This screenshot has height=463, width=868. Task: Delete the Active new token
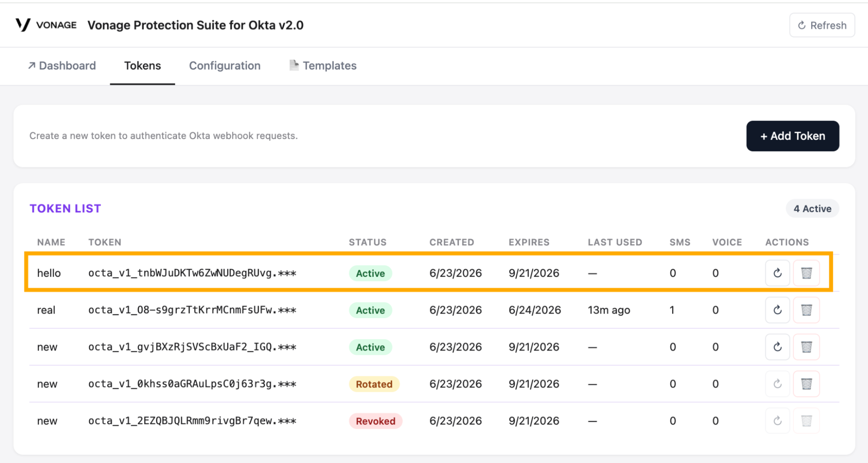pos(806,347)
